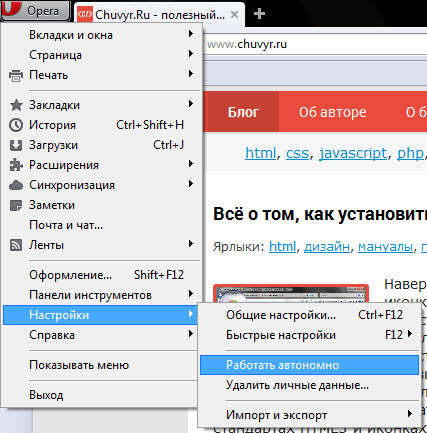Open a new tab with plus button
The height and width of the screenshot is (433, 427).
click(259, 14)
